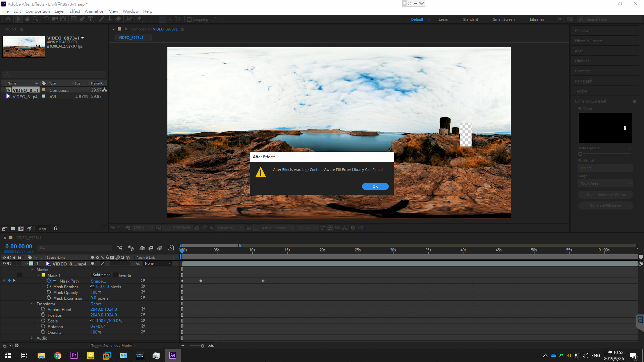
Task: Open the Effect menu
Action: tap(75, 11)
